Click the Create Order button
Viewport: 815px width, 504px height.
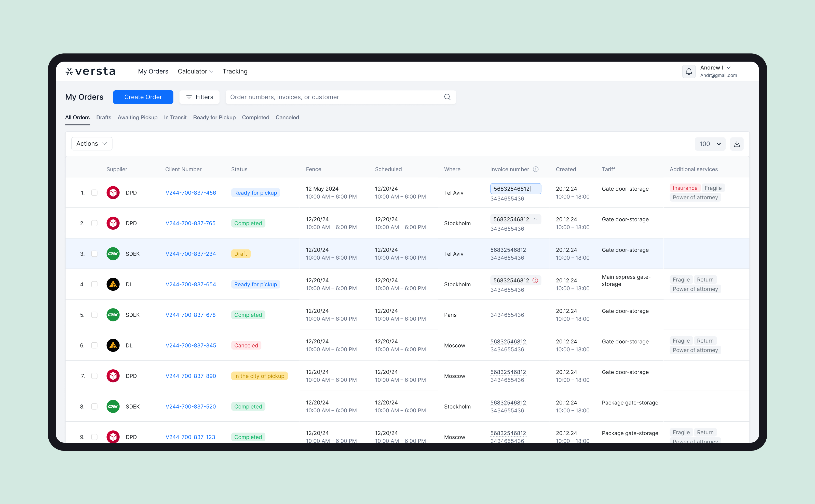tap(143, 97)
